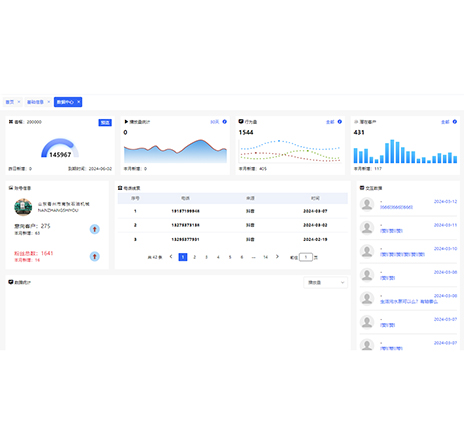Click the info icon on the 431 card
Screen dimensions: 464x442
(x=455, y=122)
